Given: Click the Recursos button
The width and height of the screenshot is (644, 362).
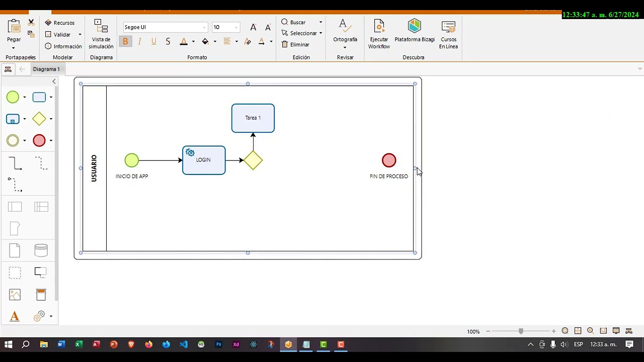Looking at the screenshot, I should pos(60,23).
